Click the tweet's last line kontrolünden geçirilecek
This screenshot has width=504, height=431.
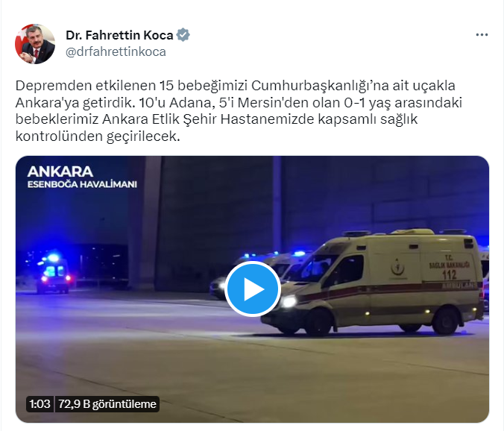[x=98, y=136]
